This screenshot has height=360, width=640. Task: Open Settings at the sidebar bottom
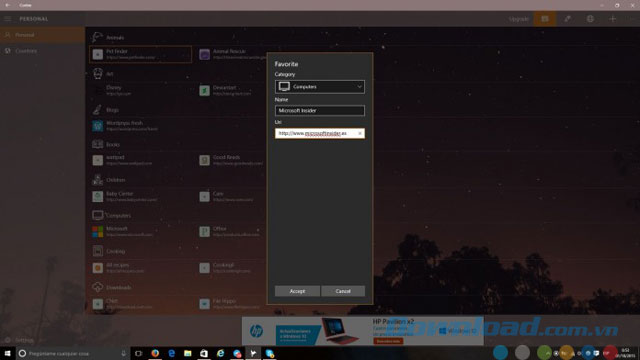[20, 340]
